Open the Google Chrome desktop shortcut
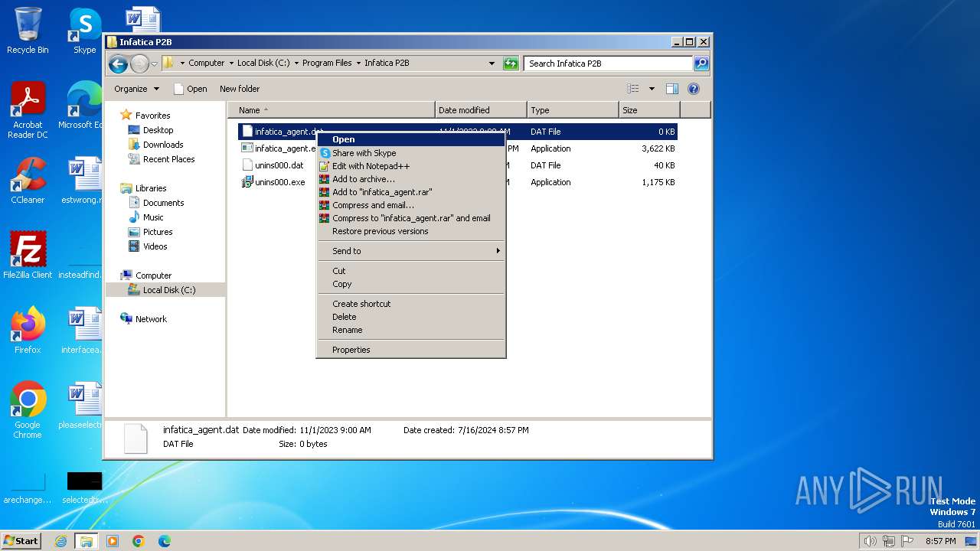The width and height of the screenshot is (980, 551). [28, 410]
